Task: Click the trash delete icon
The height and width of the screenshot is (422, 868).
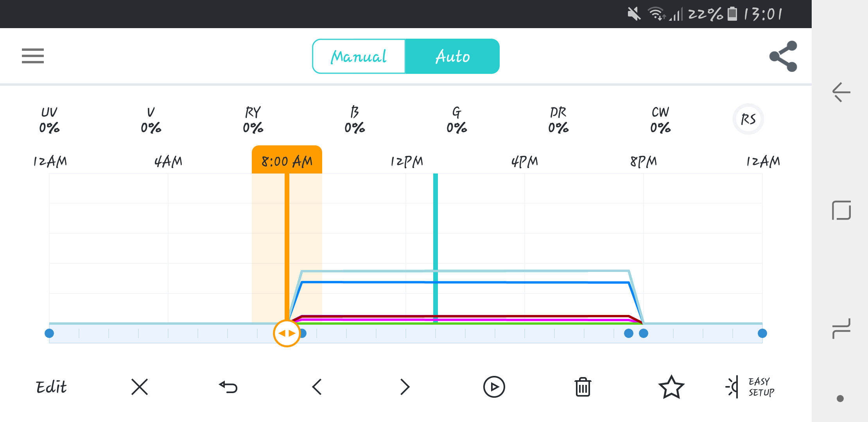Action: click(583, 387)
